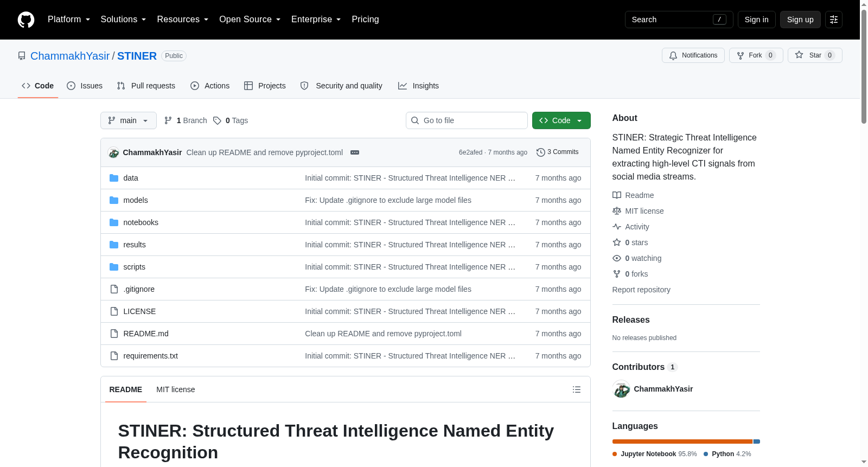The height and width of the screenshot is (467, 868).
Task: Click the fork icon beside 0 forks
Action: tap(617, 274)
